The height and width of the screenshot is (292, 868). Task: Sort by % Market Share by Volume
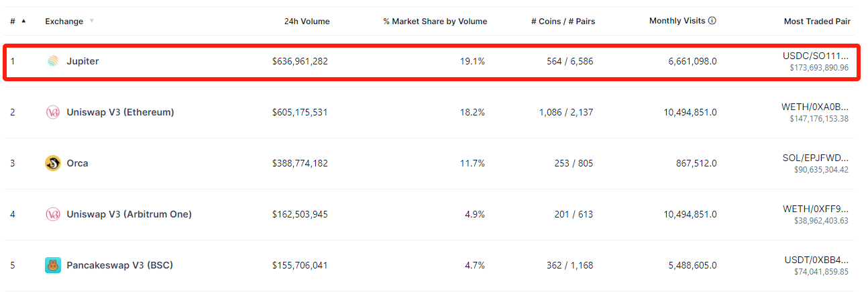[x=435, y=21]
